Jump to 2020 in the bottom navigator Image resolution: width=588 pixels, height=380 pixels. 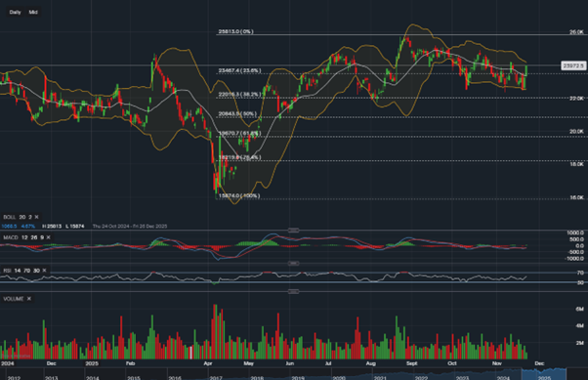tap(339, 377)
